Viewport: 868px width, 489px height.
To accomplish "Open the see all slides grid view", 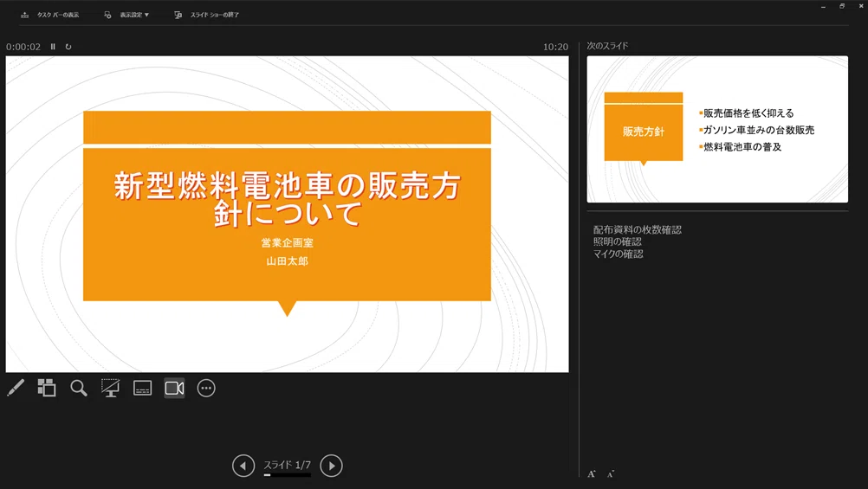I will pyautogui.click(x=47, y=388).
